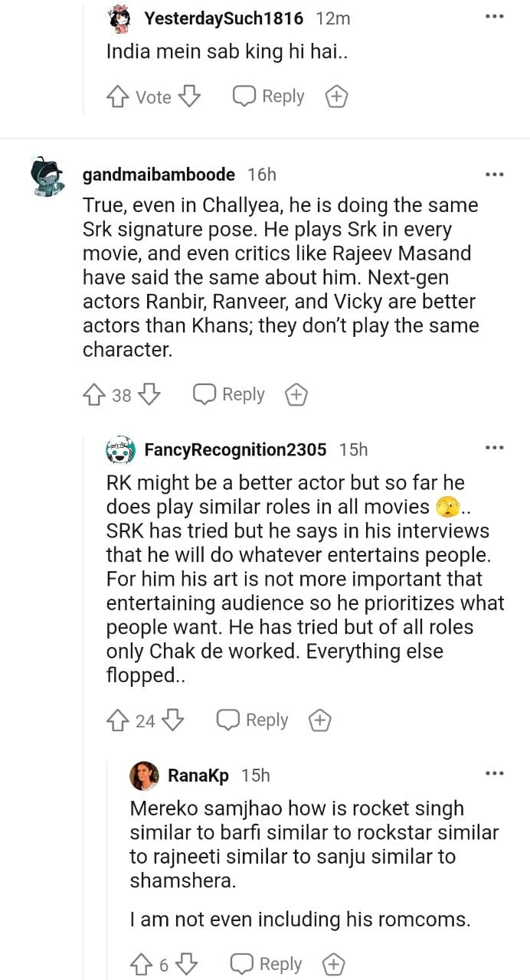530x980 pixels.
Task: Open more options on RanaKp's comment
Action: click(x=495, y=774)
